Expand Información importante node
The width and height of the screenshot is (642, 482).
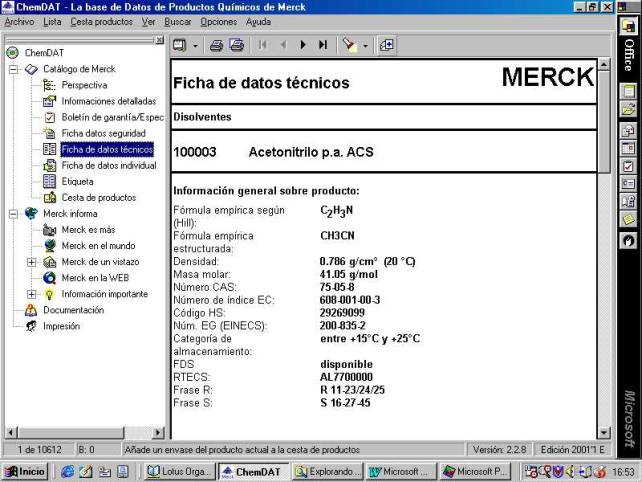point(32,294)
